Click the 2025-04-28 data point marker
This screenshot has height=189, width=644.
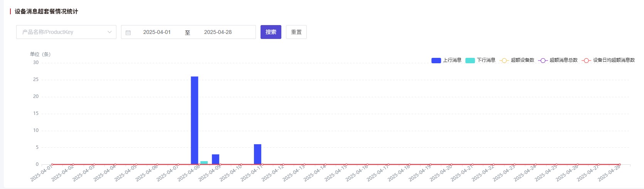click(x=620, y=164)
